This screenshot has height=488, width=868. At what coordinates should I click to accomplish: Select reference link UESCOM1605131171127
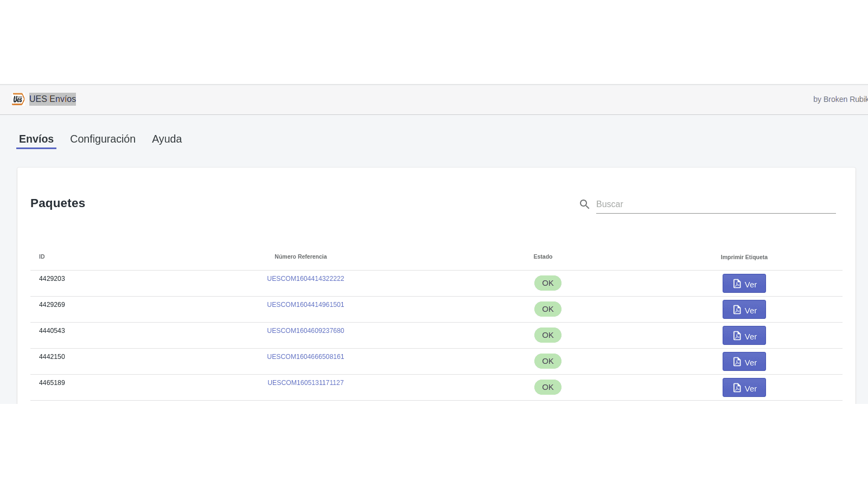point(305,383)
